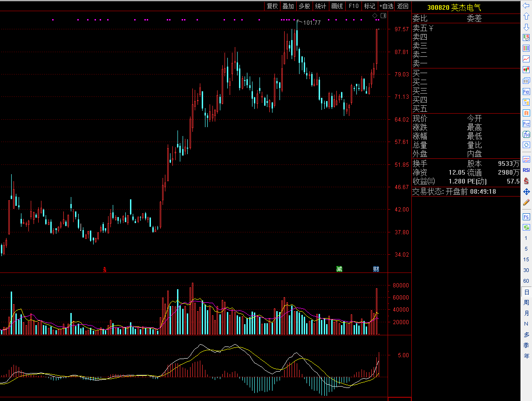532x401 pixels.
Task: Click +自选 to add to watchlist
Action: tap(387, 6)
